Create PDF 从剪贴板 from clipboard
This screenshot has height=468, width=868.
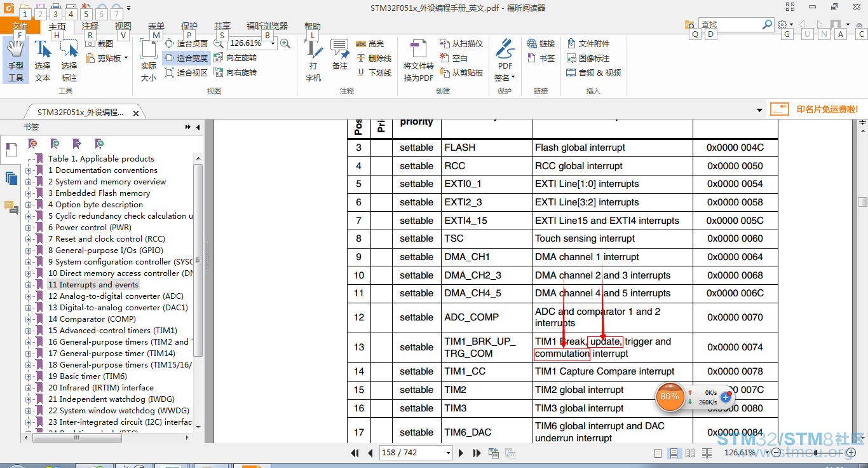point(461,73)
